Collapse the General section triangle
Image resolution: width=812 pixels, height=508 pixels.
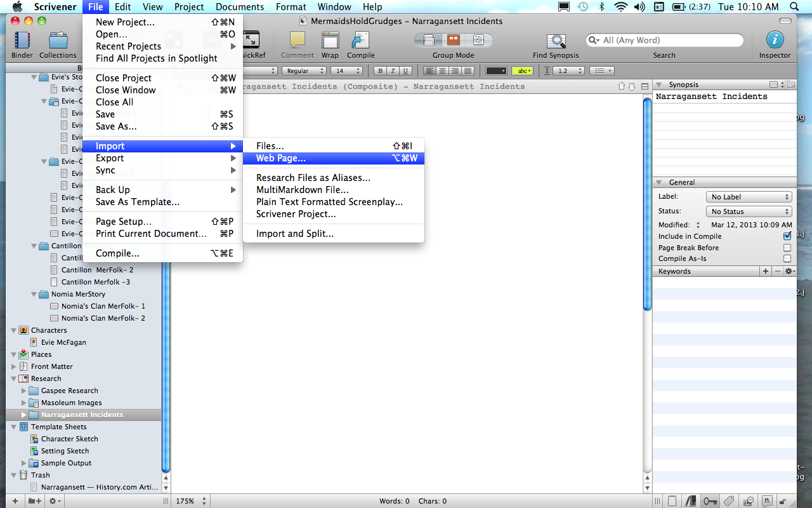[x=659, y=182]
